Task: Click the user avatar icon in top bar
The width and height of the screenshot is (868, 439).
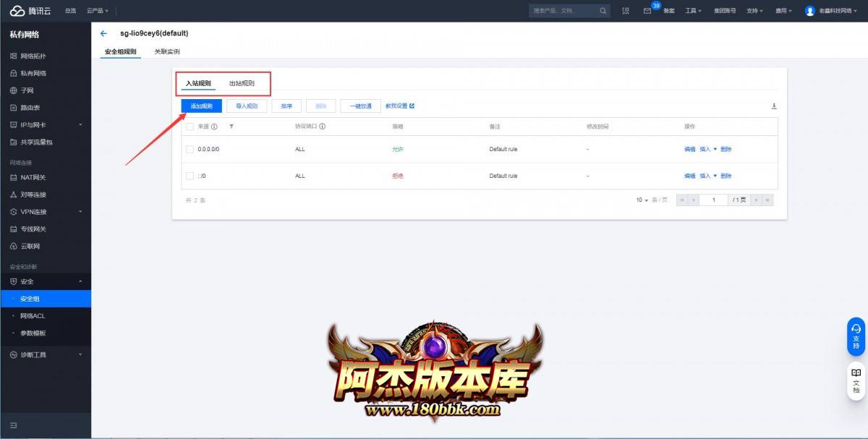Action: pos(810,11)
